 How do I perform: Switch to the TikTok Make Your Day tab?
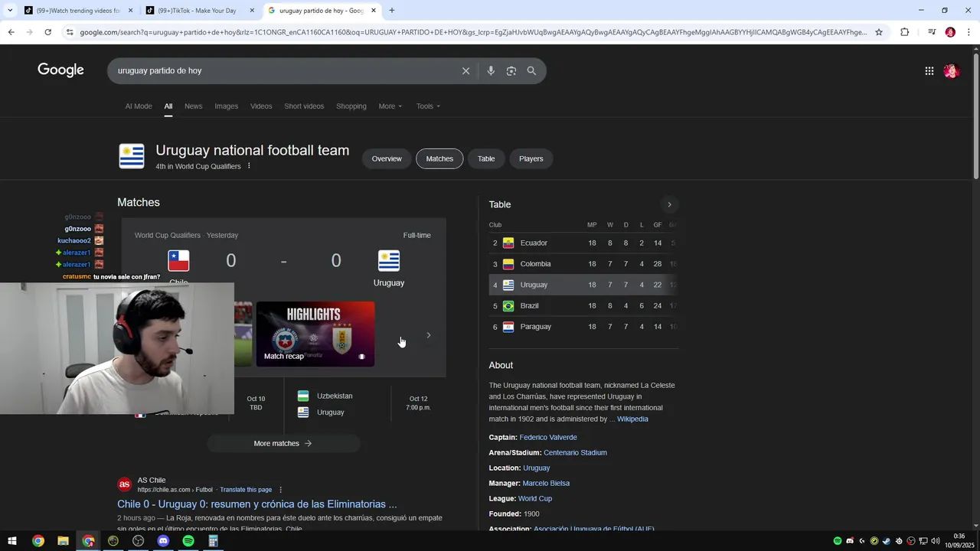tap(201, 11)
